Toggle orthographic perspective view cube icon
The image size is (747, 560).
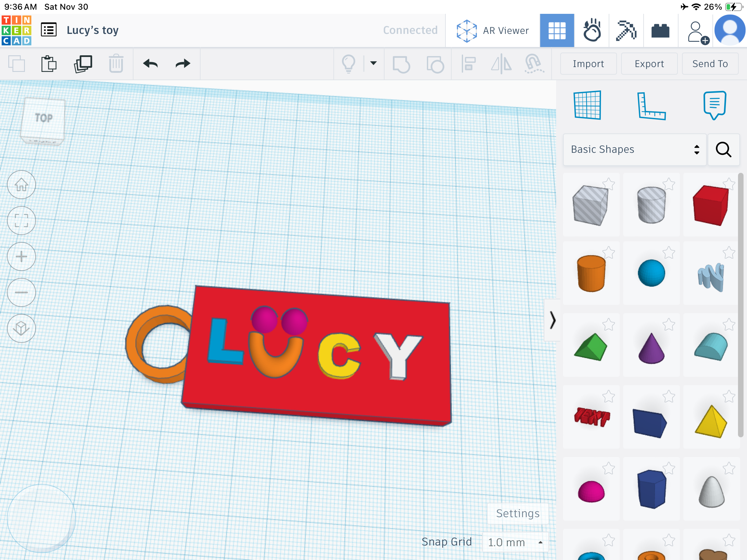pos(21,328)
